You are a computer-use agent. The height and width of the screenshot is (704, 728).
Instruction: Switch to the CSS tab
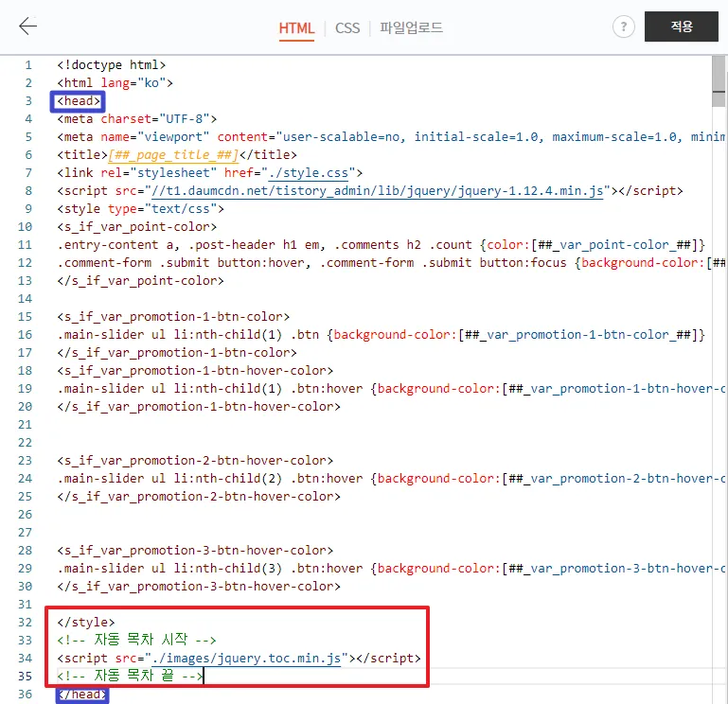pyautogui.click(x=347, y=27)
